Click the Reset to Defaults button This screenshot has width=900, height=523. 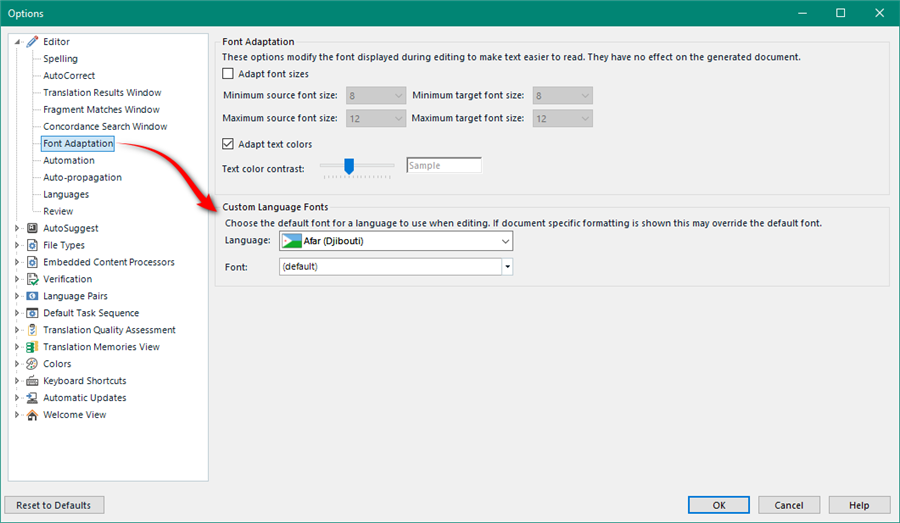coord(54,505)
